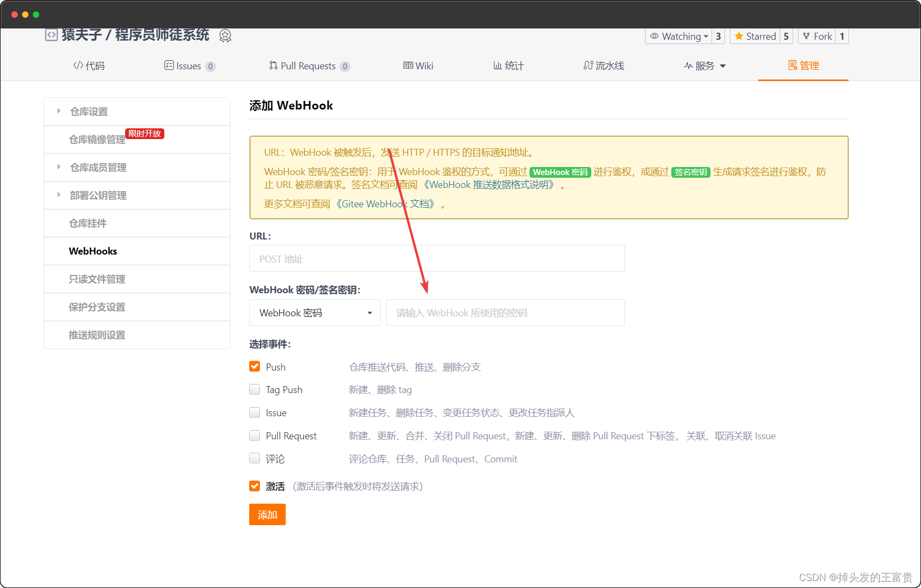
Task: Open the 流水线 pipeline tab icon
Action: pyautogui.click(x=588, y=66)
